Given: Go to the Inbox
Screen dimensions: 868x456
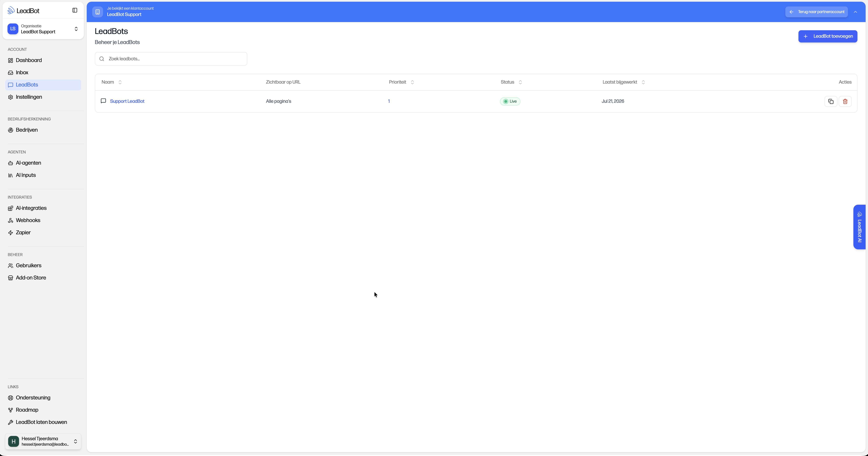Looking at the screenshot, I should (43, 72).
